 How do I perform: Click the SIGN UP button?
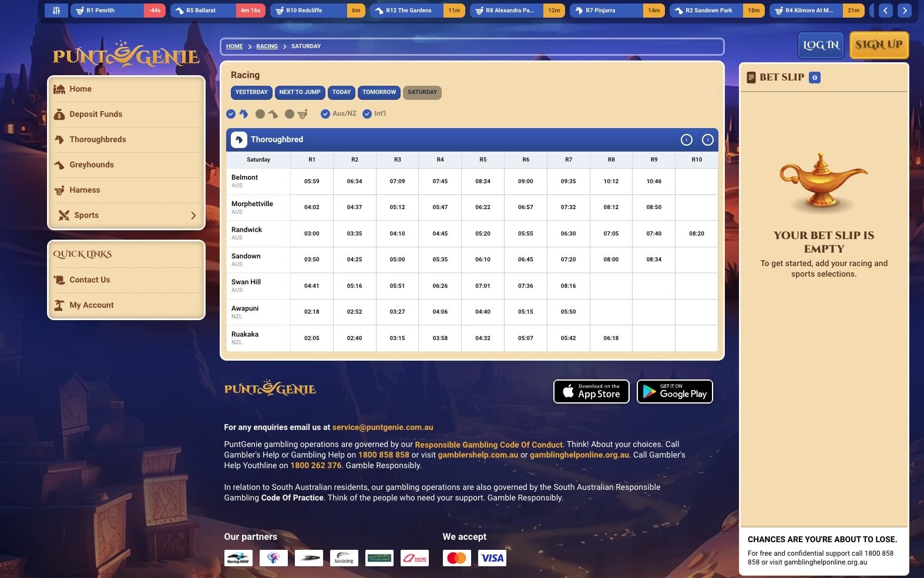879,45
